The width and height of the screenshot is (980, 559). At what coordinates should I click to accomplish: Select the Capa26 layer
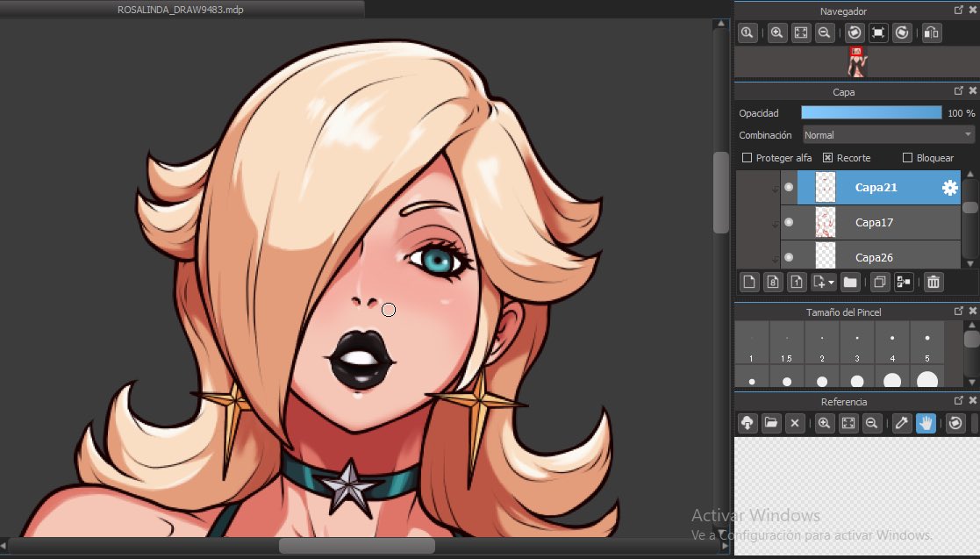click(870, 255)
